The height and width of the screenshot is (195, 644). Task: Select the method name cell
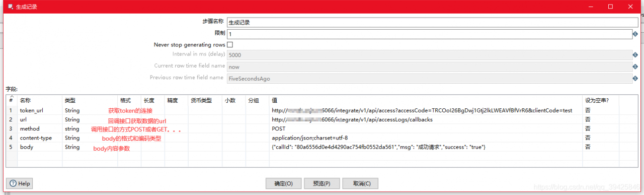tap(40, 128)
